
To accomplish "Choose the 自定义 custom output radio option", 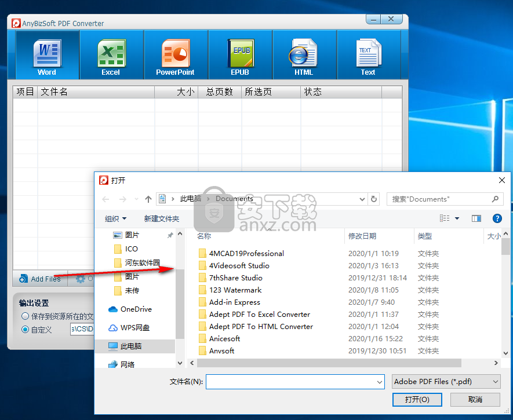I will (25, 330).
